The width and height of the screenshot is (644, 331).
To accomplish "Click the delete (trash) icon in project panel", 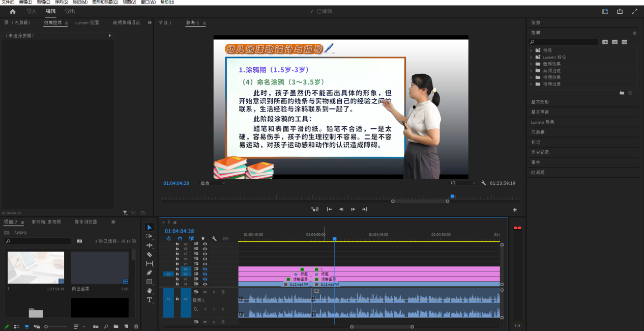I will [x=136, y=326].
